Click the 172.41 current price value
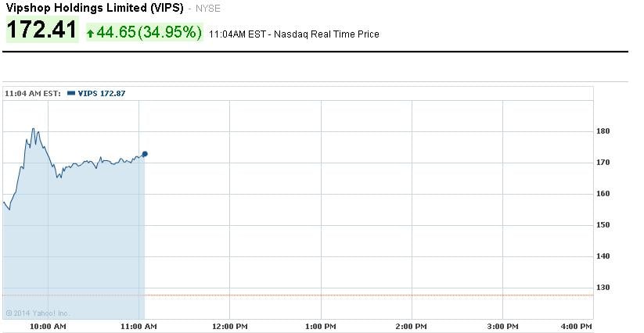Viewport: 644px width, 333px height. click(41, 31)
